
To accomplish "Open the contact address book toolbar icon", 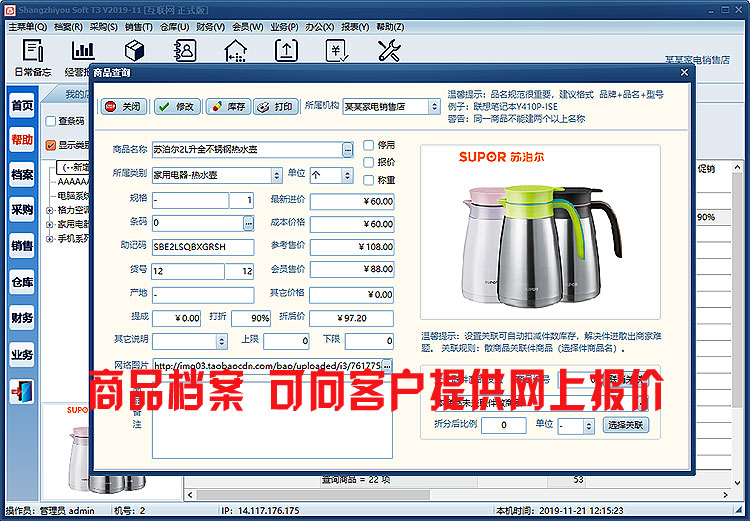I will point(186,51).
